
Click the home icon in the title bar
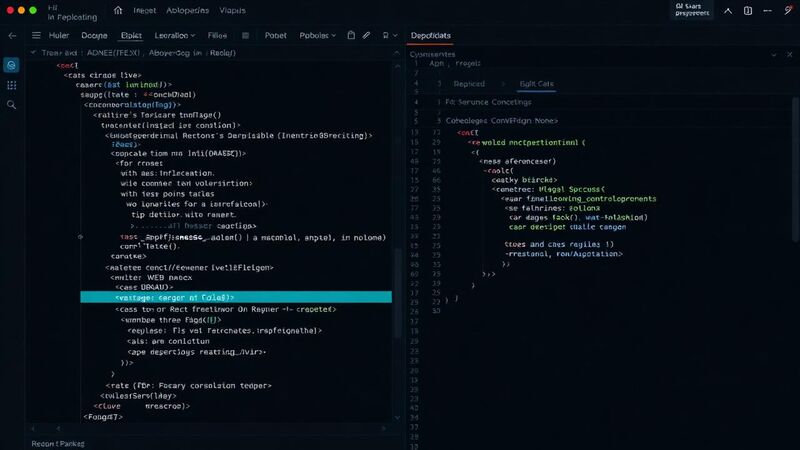(x=118, y=10)
